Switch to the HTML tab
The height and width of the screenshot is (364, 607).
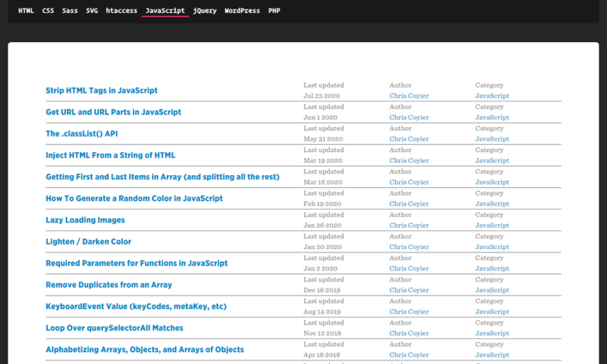coord(26,11)
